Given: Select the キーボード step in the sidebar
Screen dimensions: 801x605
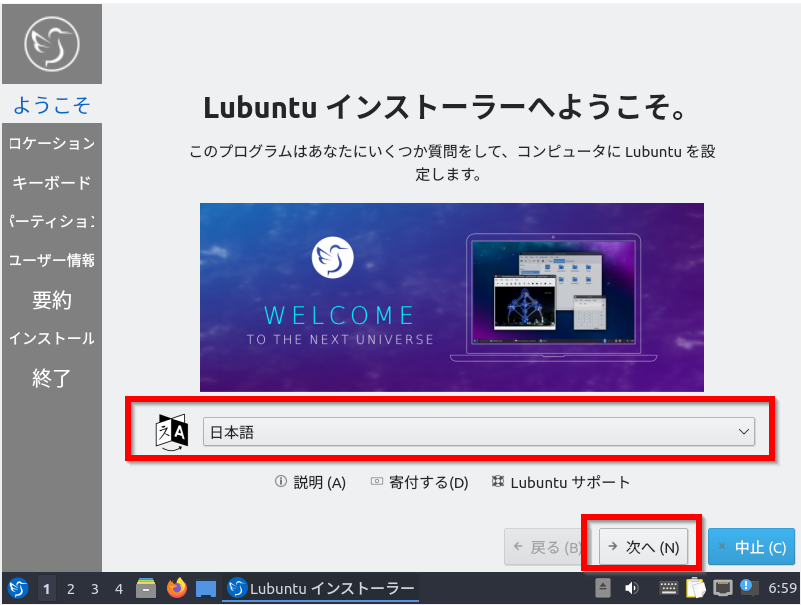Looking at the screenshot, I should [52, 182].
